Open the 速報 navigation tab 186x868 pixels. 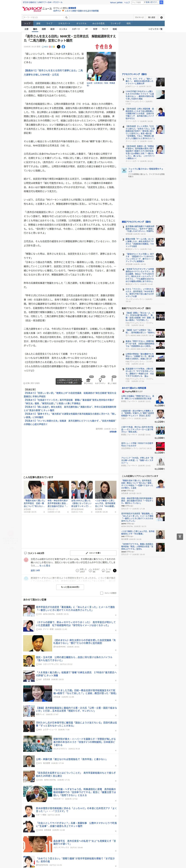pyautogui.click(x=38, y=23)
